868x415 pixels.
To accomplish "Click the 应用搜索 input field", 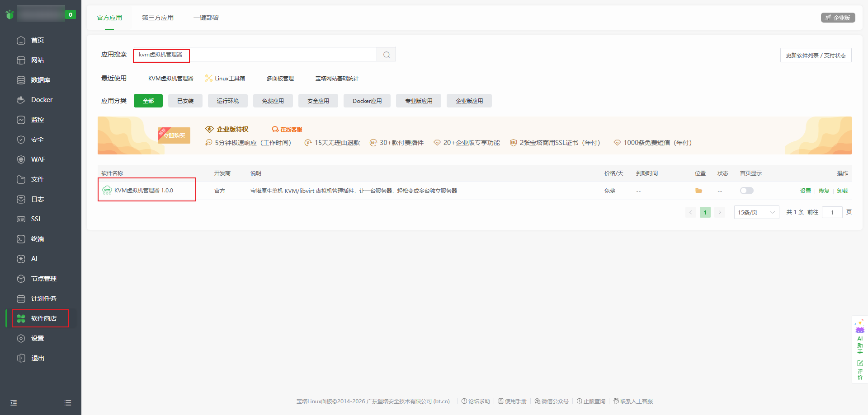I will (x=255, y=55).
